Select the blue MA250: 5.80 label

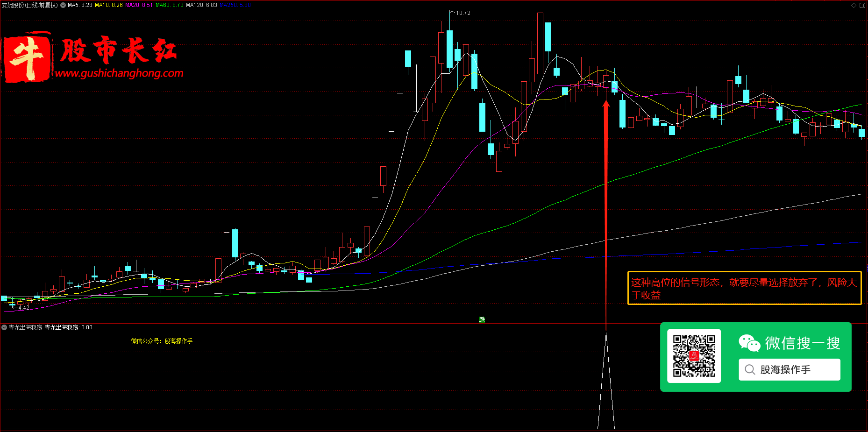(235, 5)
